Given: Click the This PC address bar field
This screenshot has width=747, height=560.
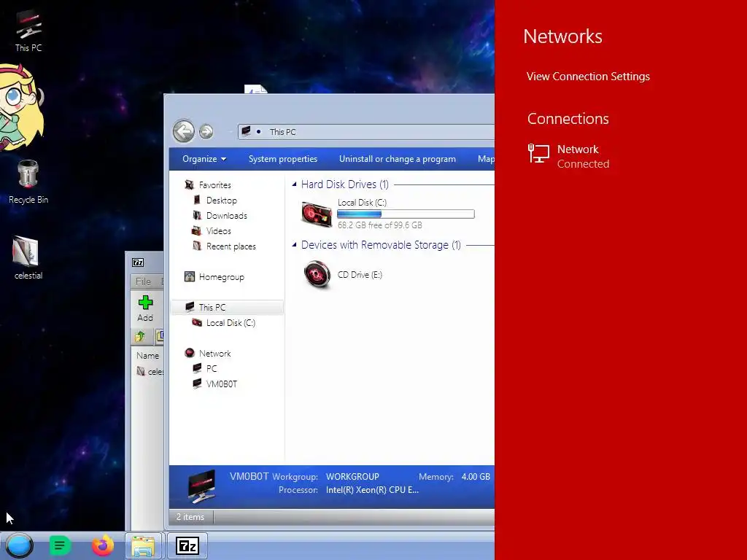Looking at the screenshot, I should 366,131.
